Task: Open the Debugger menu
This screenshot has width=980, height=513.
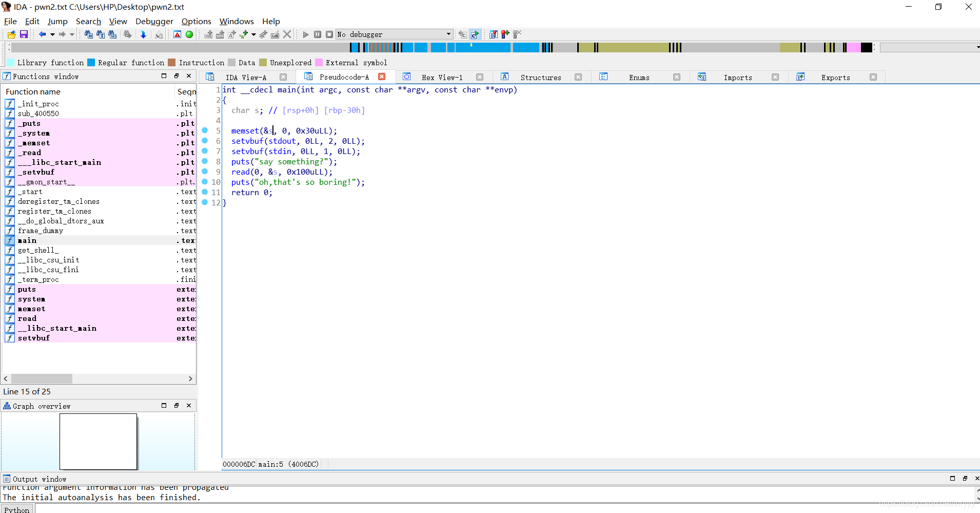Action: (154, 21)
